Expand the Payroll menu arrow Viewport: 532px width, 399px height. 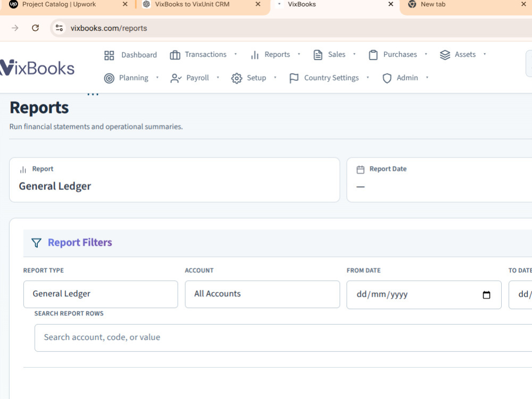pyautogui.click(x=218, y=78)
